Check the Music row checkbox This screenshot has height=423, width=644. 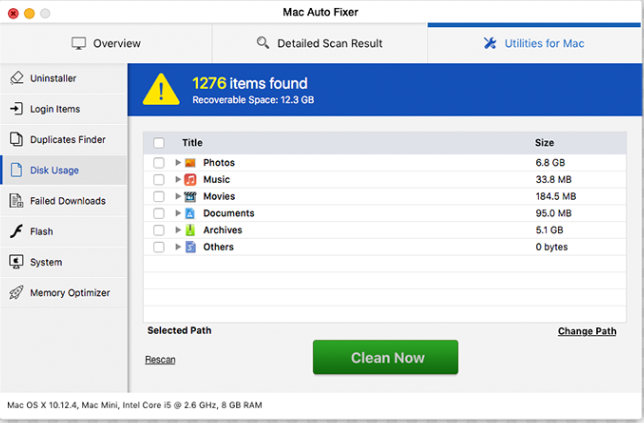tap(159, 179)
